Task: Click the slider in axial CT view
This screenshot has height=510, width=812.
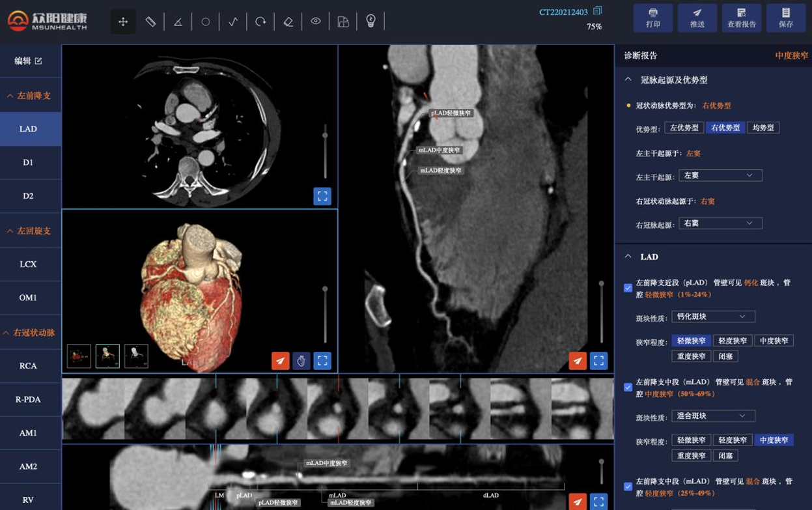Action: coord(325,135)
